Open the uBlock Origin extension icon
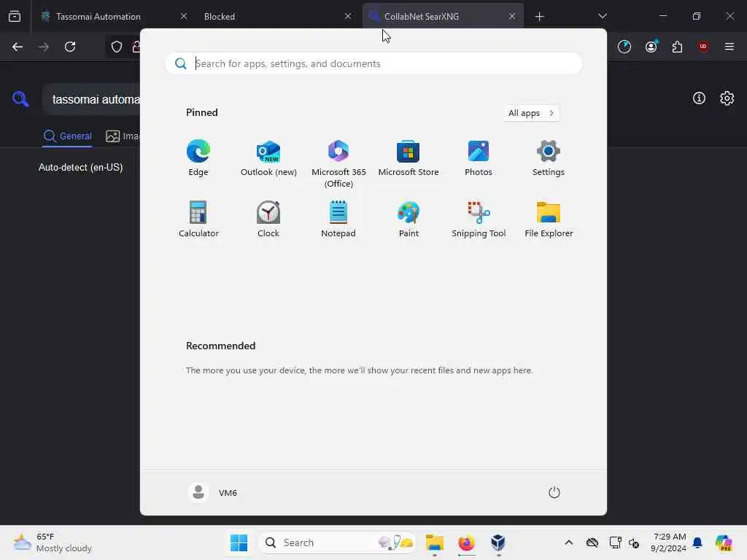 click(x=703, y=47)
